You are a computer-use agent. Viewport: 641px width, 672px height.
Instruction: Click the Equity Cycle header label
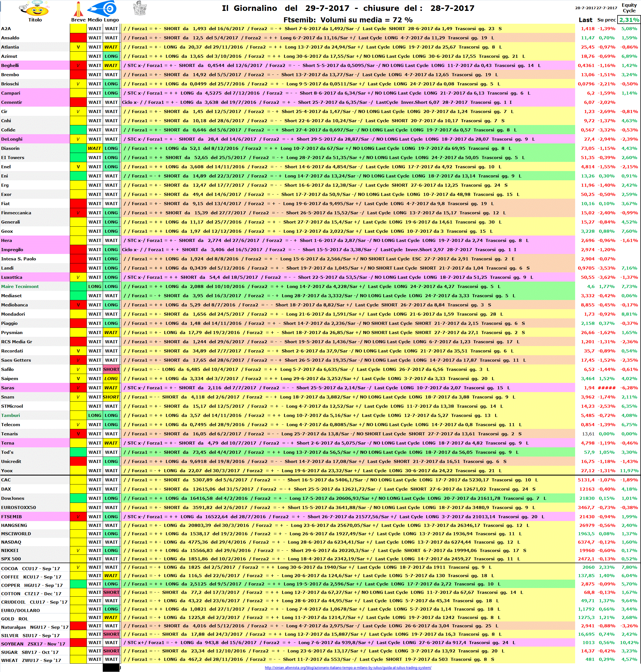tap(629, 8)
